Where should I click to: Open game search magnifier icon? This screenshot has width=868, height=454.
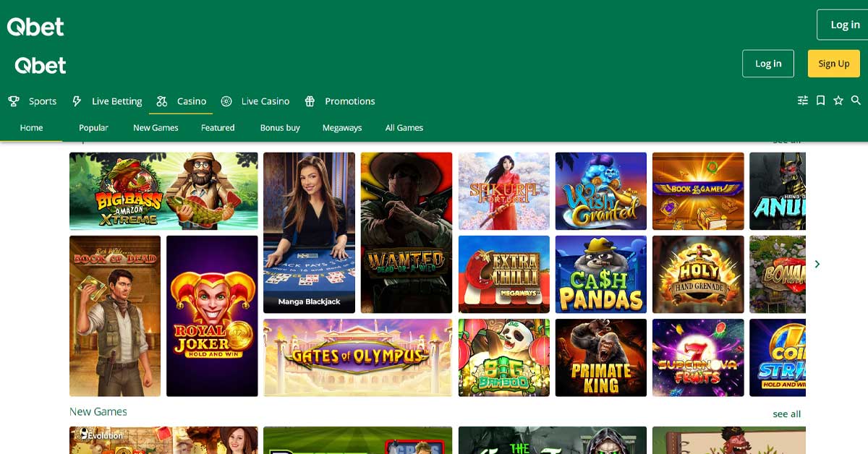(x=856, y=100)
